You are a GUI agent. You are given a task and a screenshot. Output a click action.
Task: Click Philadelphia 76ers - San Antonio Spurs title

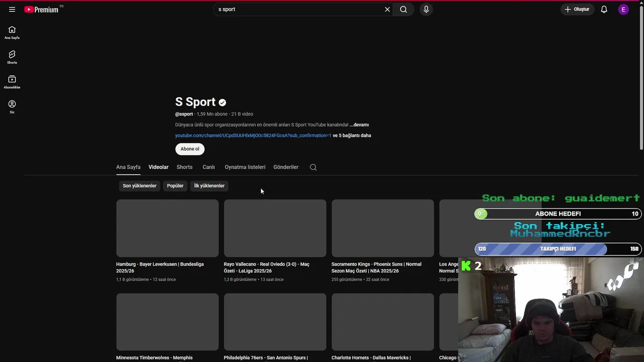click(x=266, y=358)
